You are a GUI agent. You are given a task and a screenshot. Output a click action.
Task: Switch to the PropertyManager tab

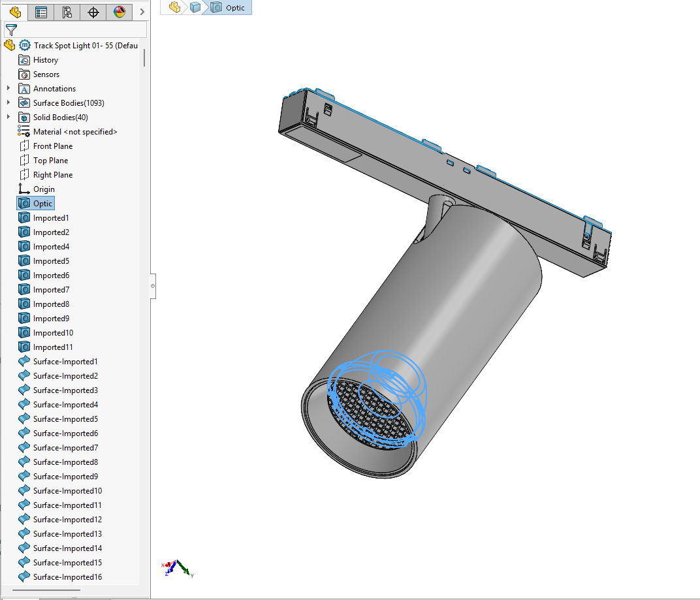(40, 12)
